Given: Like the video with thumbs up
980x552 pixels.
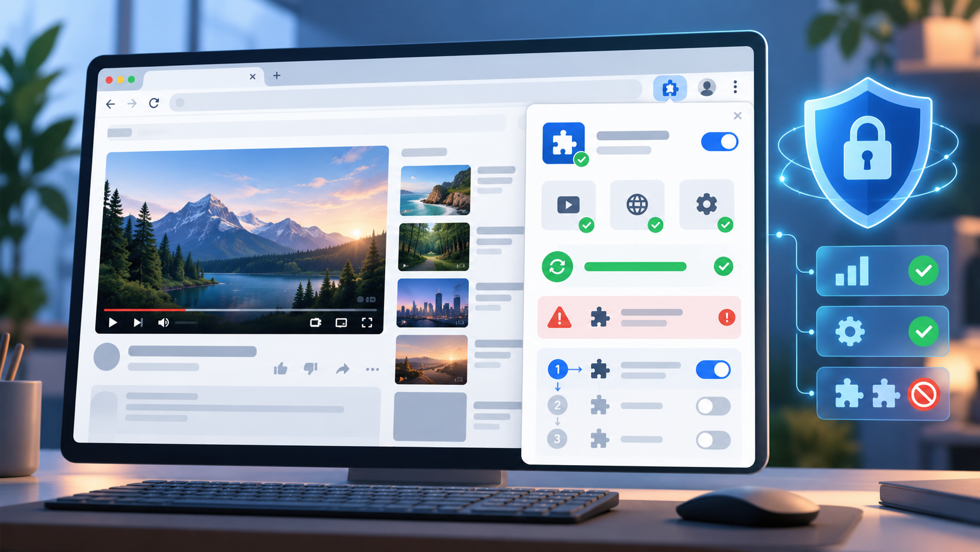Looking at the screenshot, I should [280, 368].
